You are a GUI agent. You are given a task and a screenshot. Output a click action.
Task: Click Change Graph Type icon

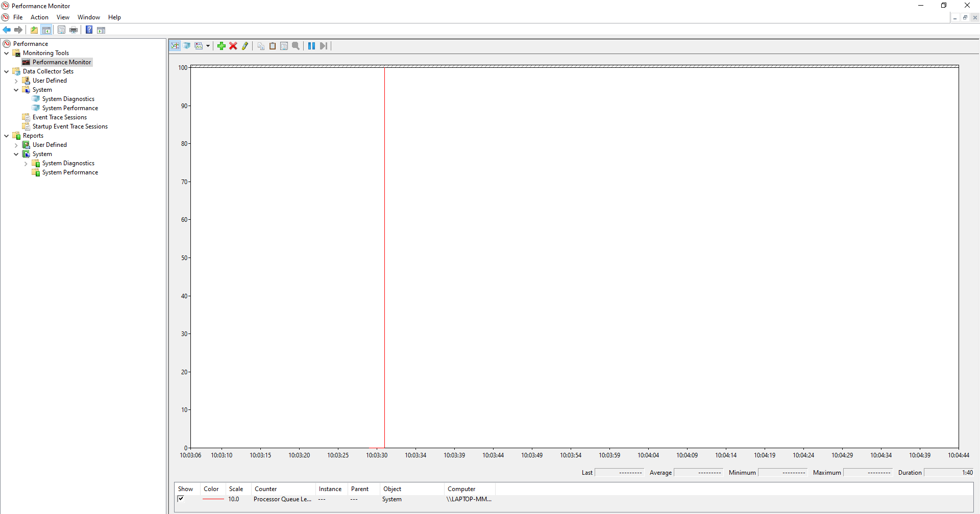coord(199,46)
